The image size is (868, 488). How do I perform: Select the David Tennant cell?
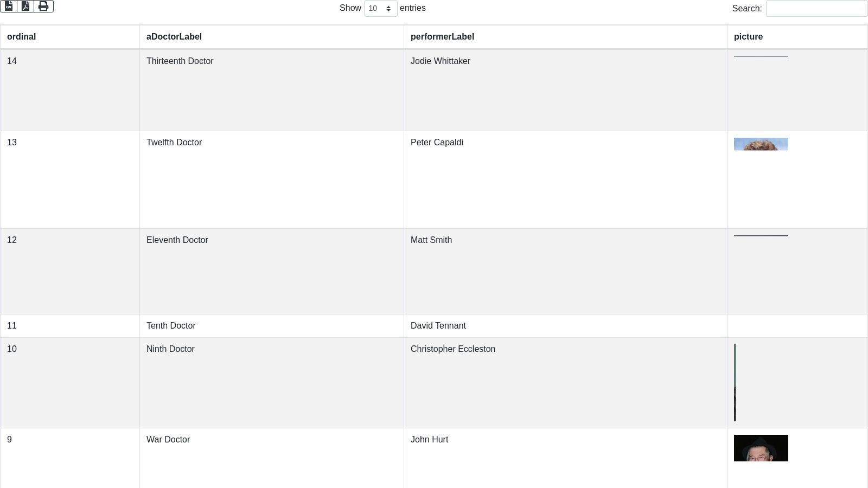pyautogui.click(x=438, y=326)
